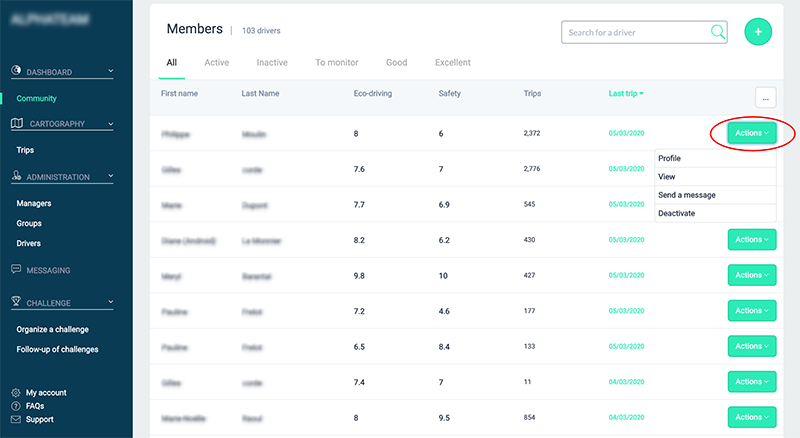
Task: Click the FAQs question mark icon
Action: (x=16, y=406)
